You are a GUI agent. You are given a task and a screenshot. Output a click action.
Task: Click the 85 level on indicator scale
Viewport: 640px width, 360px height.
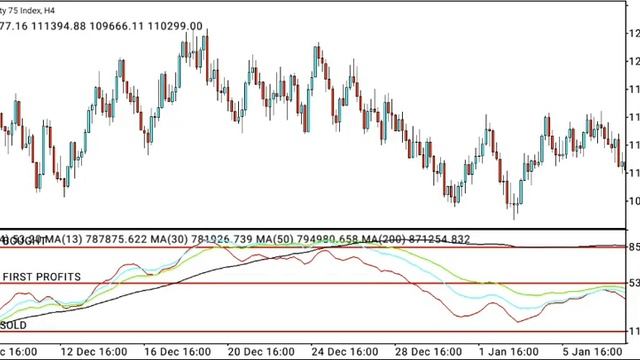pos(634,247)
